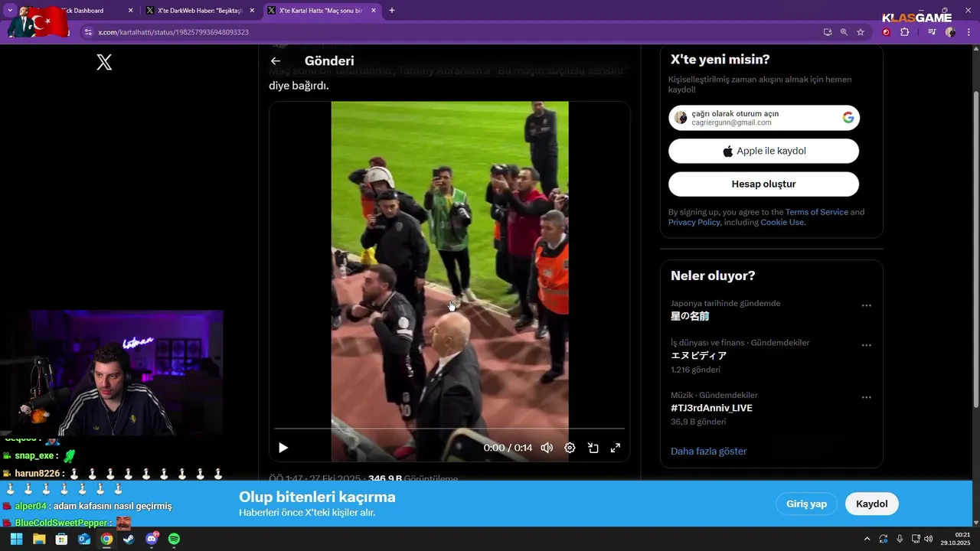980x551 pixels.
Task: Bookmark this page with the star
Action: [x=861, y=32]
